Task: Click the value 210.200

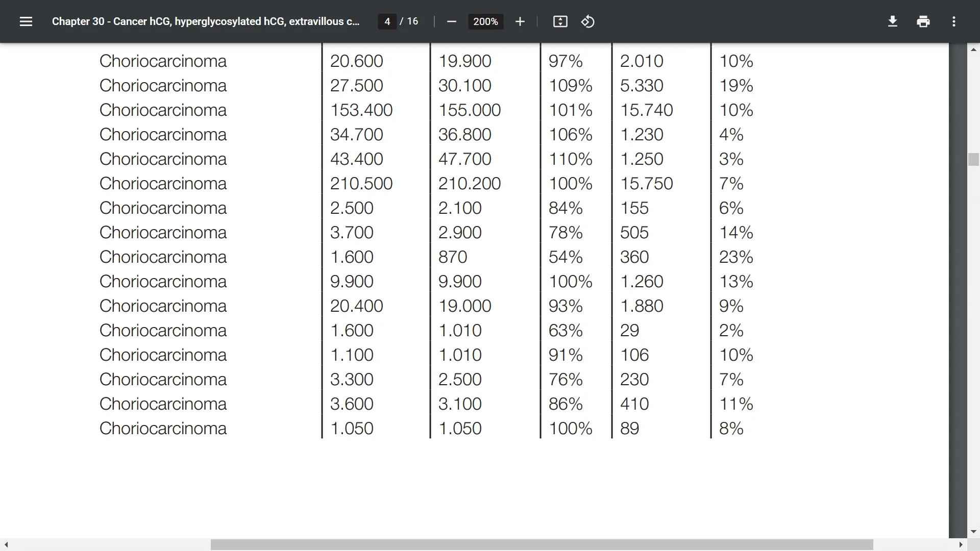Action: pos(470,183)
